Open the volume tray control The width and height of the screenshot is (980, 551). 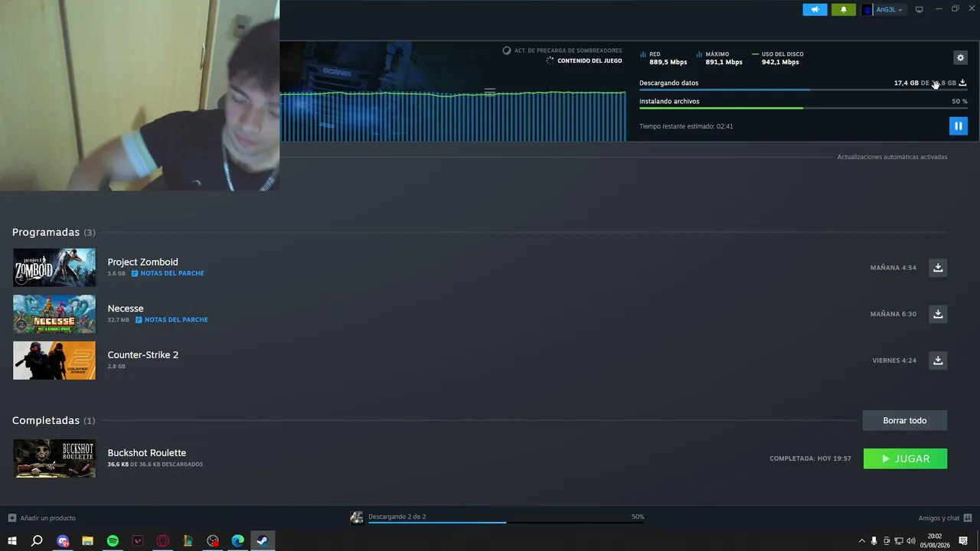coord(911,541)
